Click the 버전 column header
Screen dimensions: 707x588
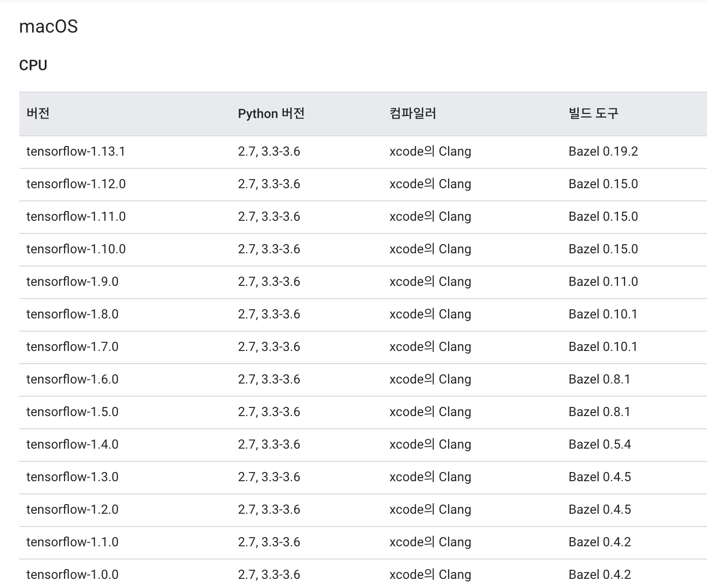coord(38,113)
